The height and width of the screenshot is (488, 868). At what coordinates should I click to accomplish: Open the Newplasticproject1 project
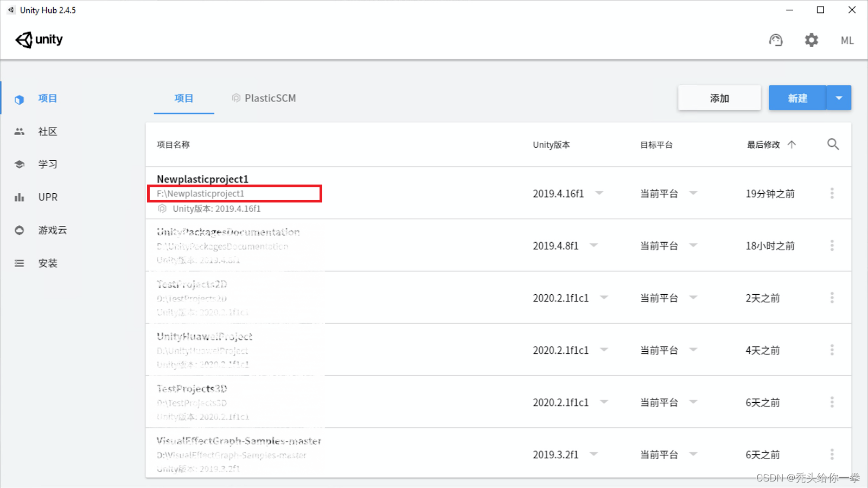[202, 179]
